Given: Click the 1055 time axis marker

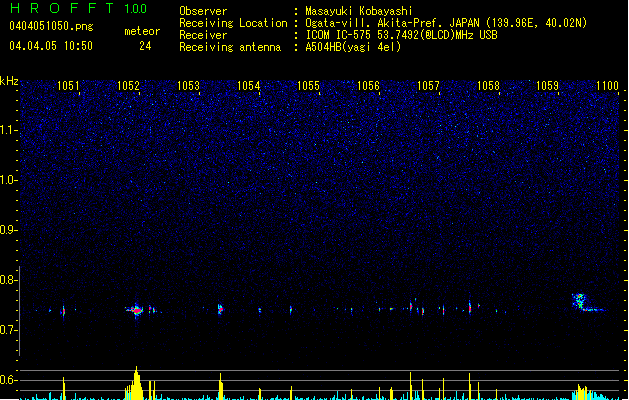Looking at the screenshot, I should click(308, 85).
